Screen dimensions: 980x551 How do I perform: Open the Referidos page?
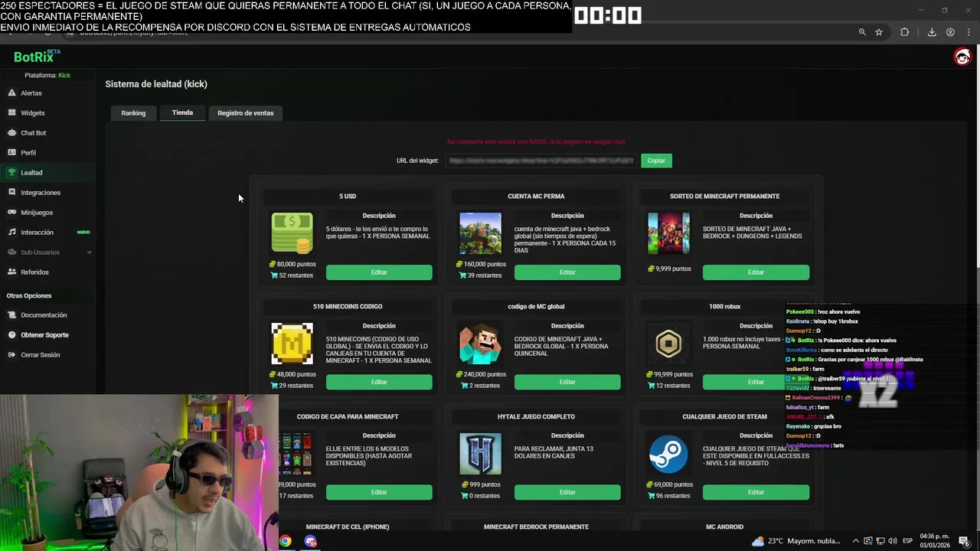(x=34, y=272)
